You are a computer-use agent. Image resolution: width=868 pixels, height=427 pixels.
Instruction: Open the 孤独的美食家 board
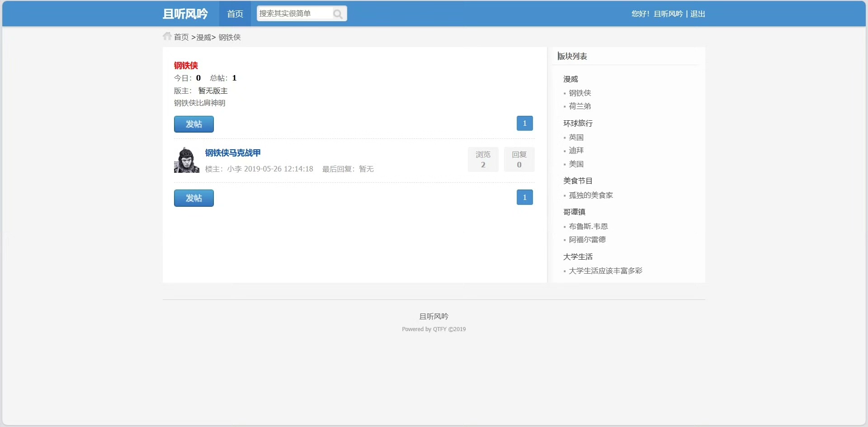coord(591,195)
